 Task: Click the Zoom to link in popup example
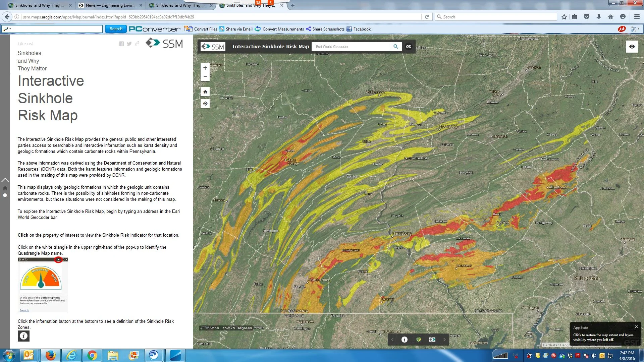pyautogui.click(x=24, y=310)
